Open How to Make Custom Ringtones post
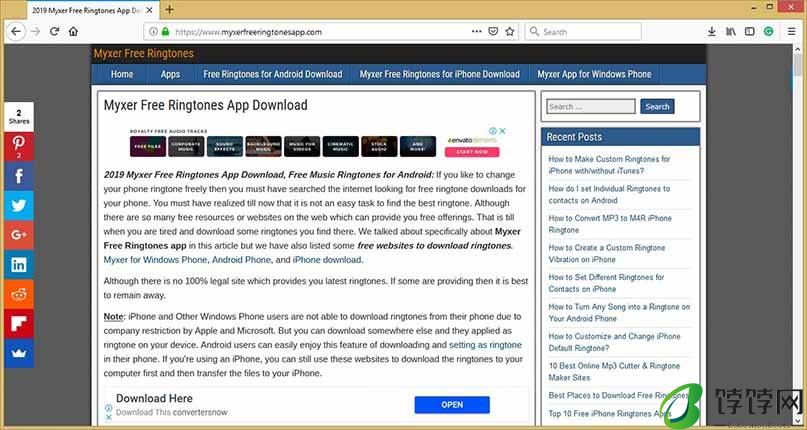The width and height of the screenshot is (807, 430). [x=609, y=165]
